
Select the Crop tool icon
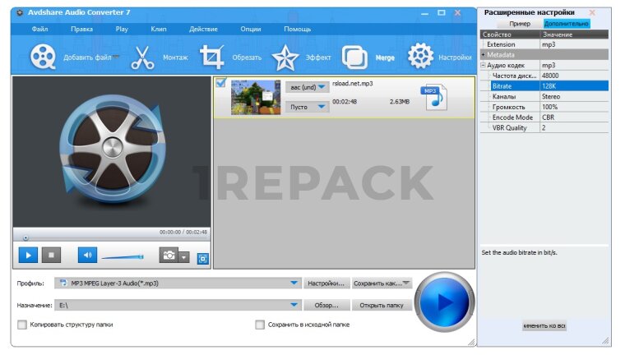pos(212,57)
